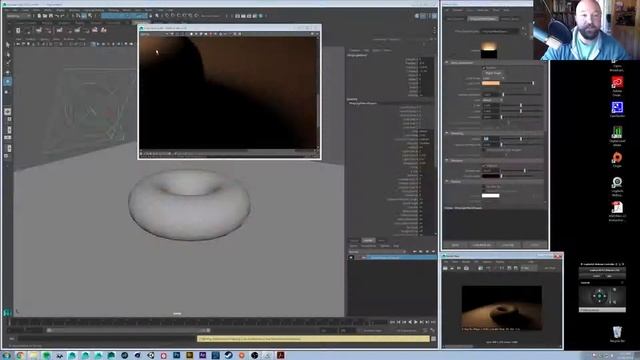The height and width of the screenshot is (360, 640).
Task: Toggle the checkbox above the light Type dropdown
Action: point(484,68)
